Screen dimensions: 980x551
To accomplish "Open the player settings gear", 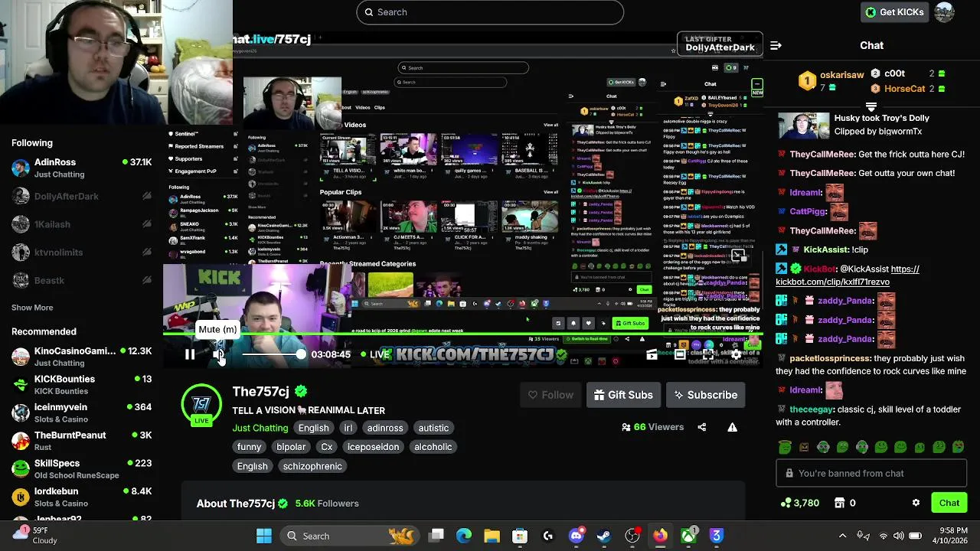I will pyautogui.click(x=737, y=354).
